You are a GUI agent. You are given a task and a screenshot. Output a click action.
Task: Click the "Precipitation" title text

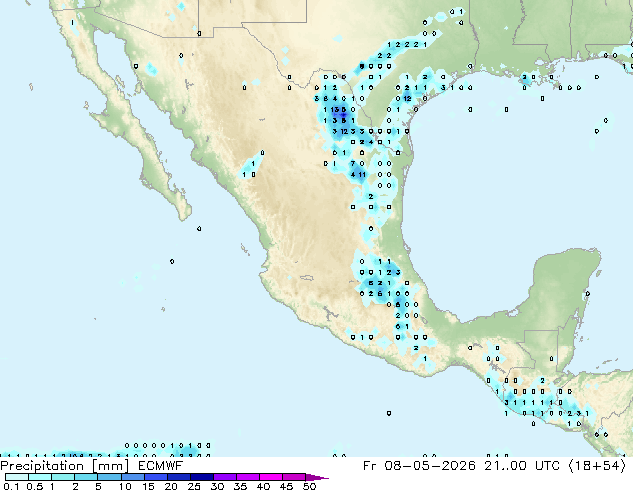point(42,466)
